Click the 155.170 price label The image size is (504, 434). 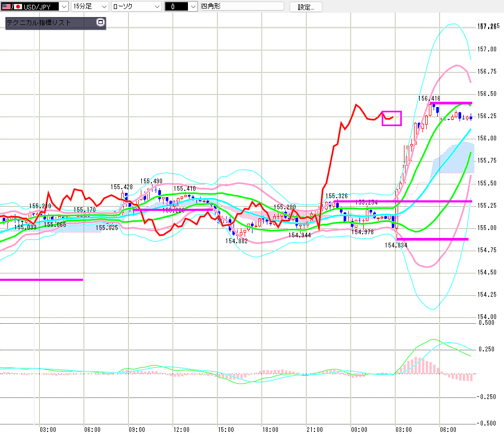click(85, 210)
